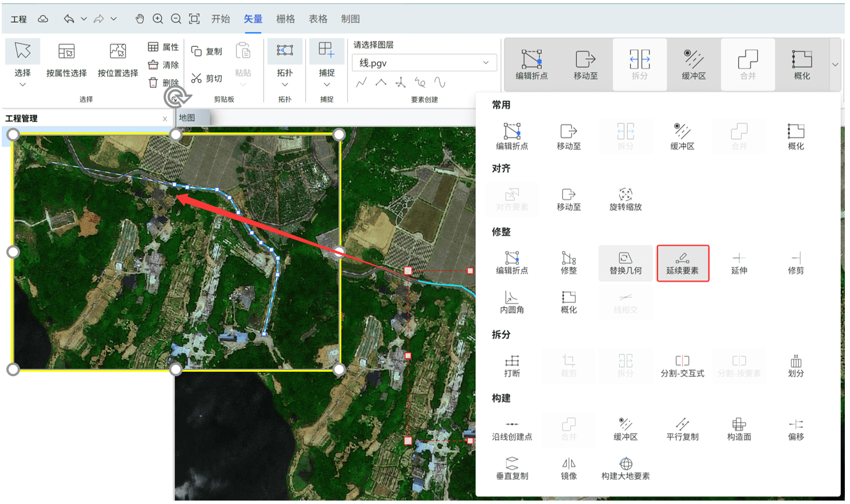Click the 按属性选择 button
The image size is (850, 504).
[x=66, y=60]
